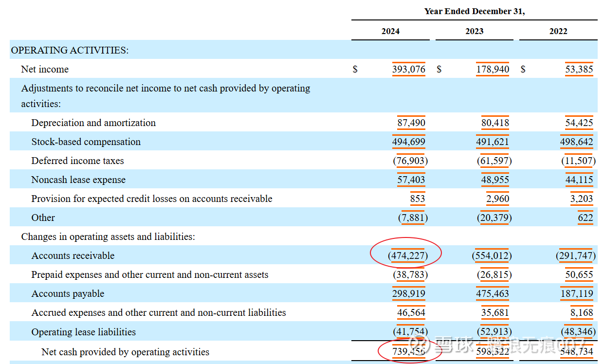The image size is (604, 364).
Task: Select the 2022 column header
Action: tap(558, 31)
